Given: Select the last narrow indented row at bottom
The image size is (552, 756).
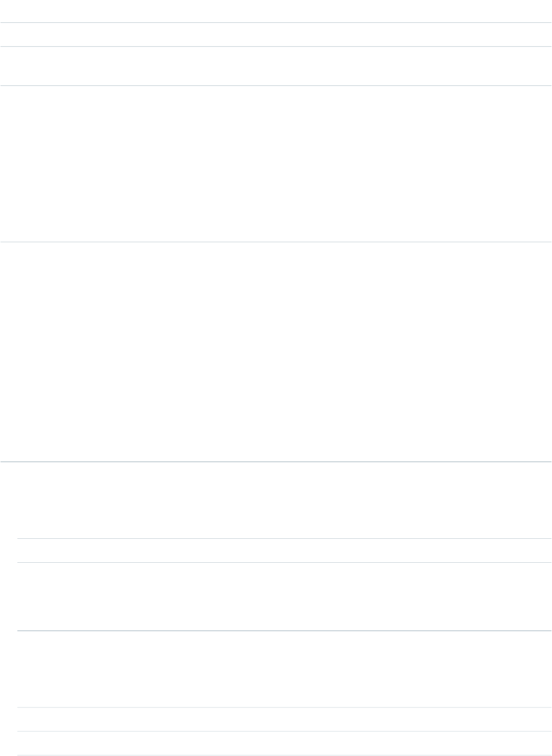Looking at the screenshot, I should click(284, 743).
